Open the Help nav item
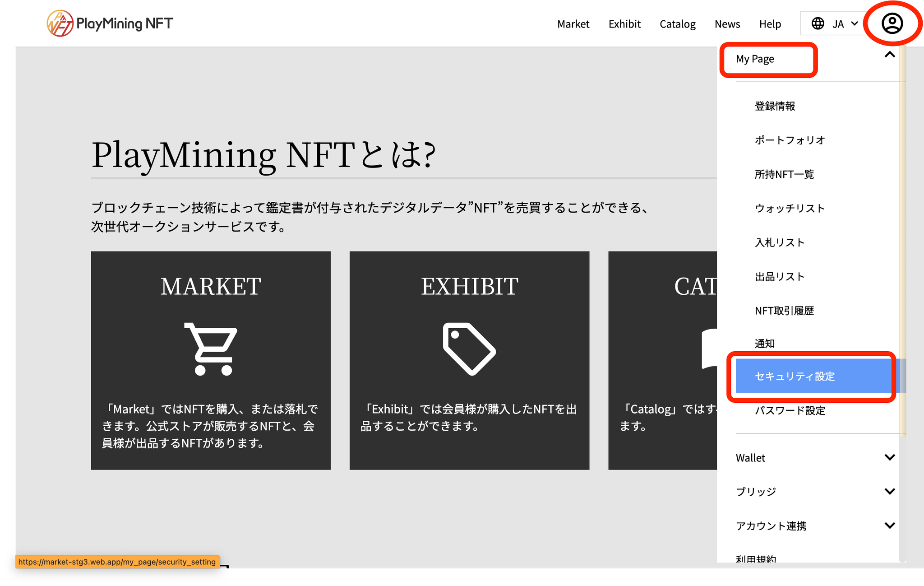This screenshot has width=924, height=586. click(x=770, y=24)
